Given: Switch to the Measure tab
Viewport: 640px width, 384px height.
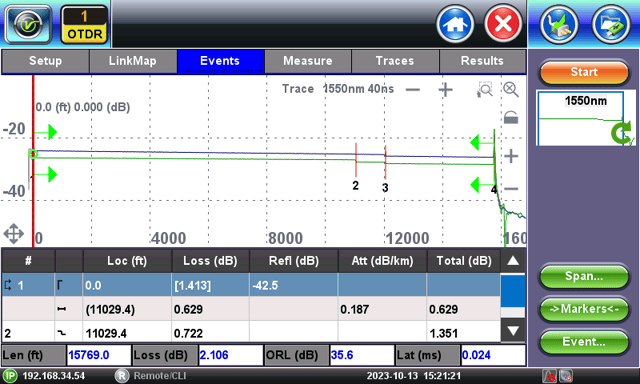Looking at the screenshot, I should coord(308,61).
